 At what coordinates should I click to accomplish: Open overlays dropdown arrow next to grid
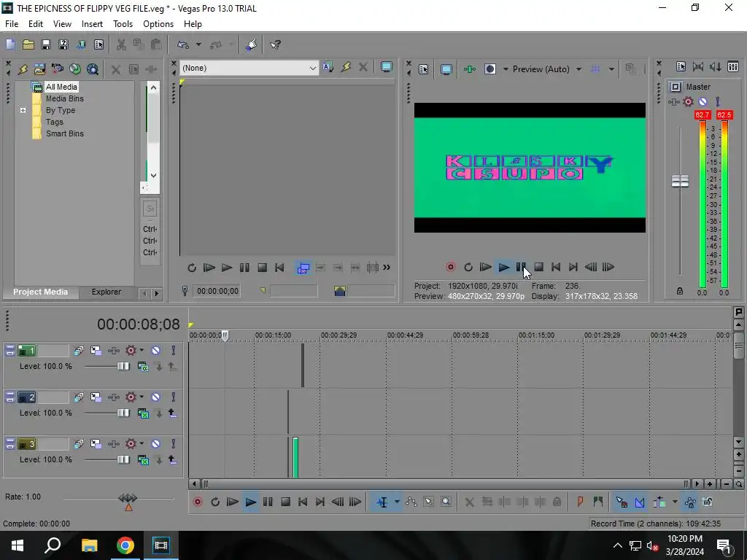click(x=611, y=69)
